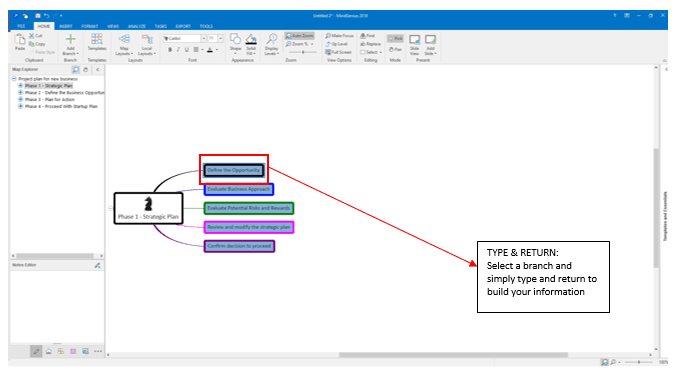Click the Full Screen view option

339,52
